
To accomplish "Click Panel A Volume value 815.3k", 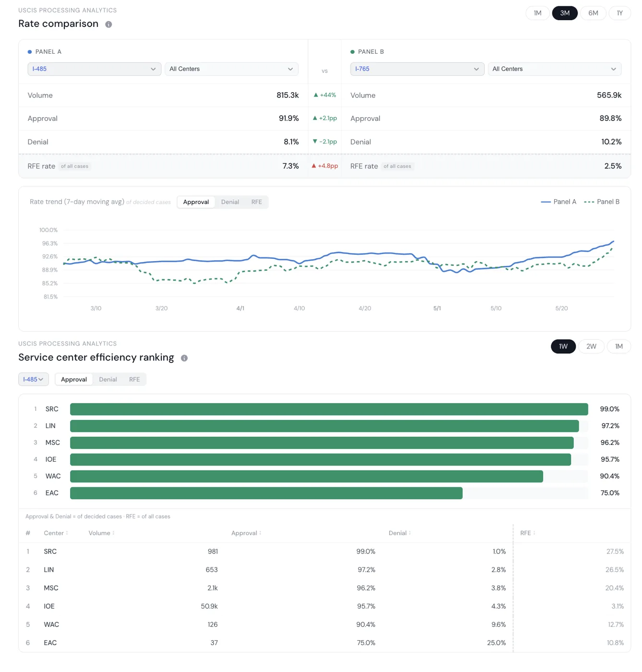I will (x=287, y=96).
